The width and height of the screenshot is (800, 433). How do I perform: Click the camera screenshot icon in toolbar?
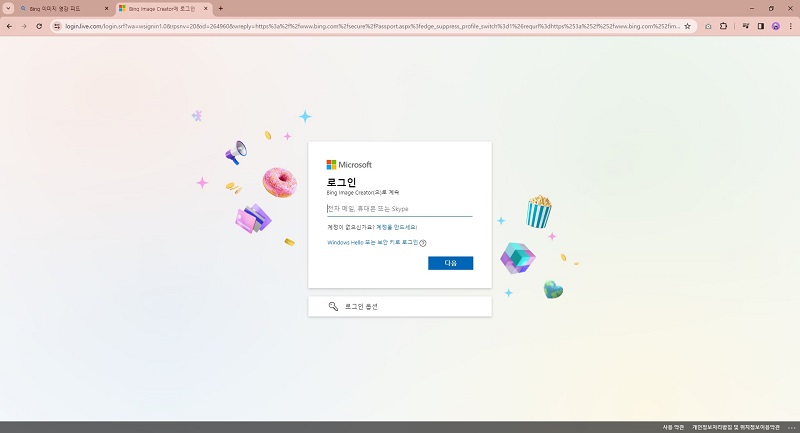(708, 26)
